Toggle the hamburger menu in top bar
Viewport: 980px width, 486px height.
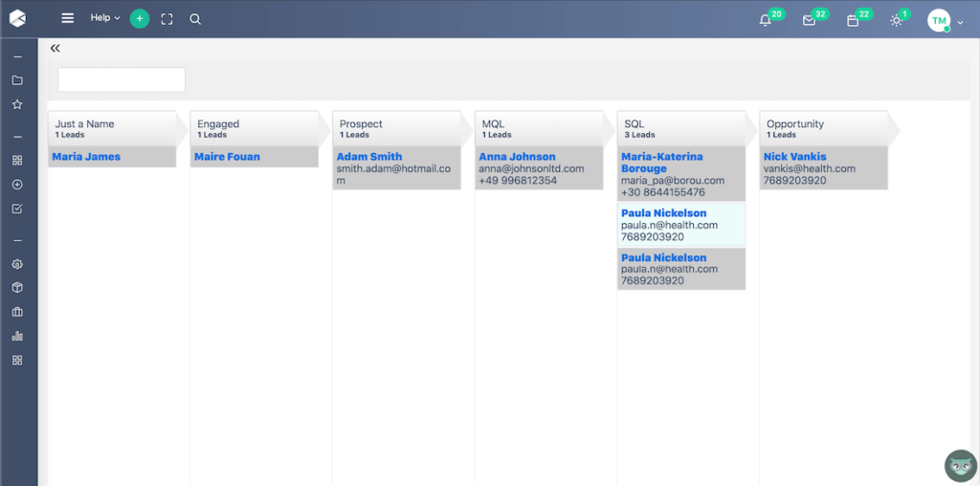[x=67, y=18]
